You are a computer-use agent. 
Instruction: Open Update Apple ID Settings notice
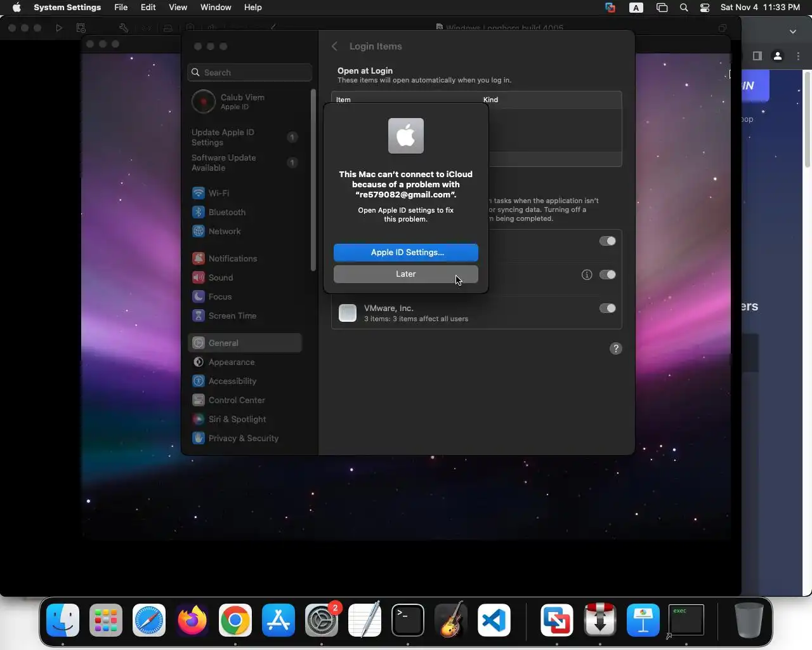(x=245, y=137)
